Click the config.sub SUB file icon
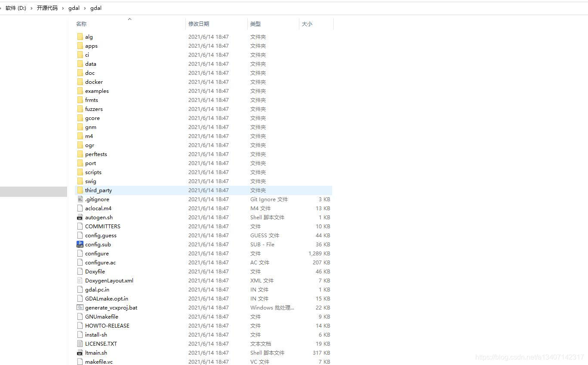The width and height of the screenshot is (588, 365). click(80, 245)
